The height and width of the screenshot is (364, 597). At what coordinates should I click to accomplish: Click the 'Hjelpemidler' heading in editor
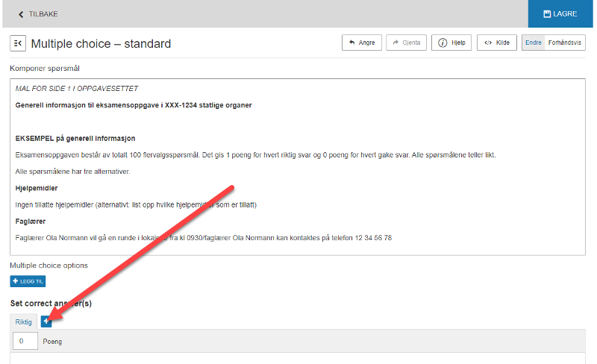(37, 188)
